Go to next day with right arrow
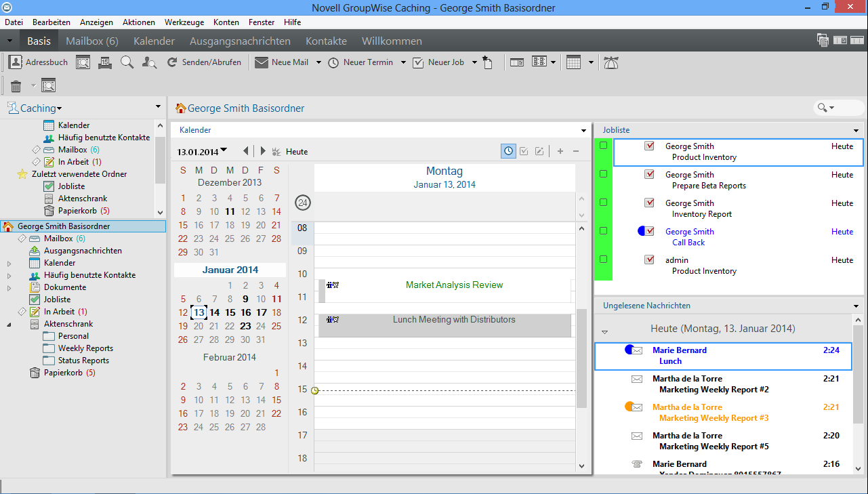This screenshot has width=868, height=494. (263, 151)
